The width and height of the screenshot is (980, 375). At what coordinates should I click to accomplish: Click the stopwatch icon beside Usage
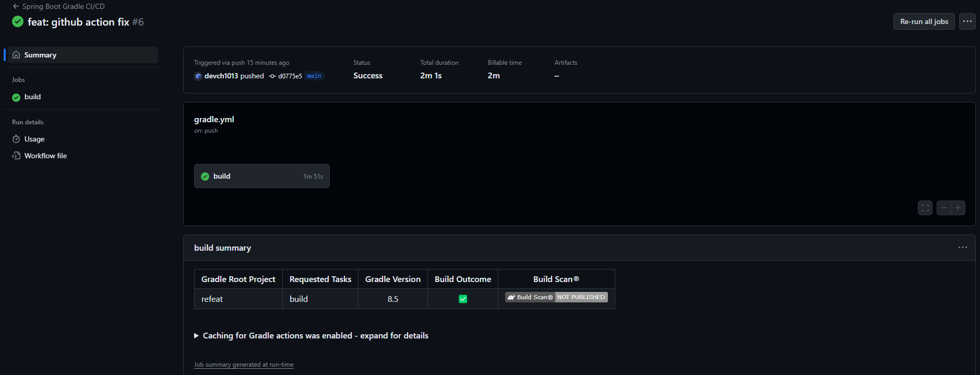tap(16, 139)
